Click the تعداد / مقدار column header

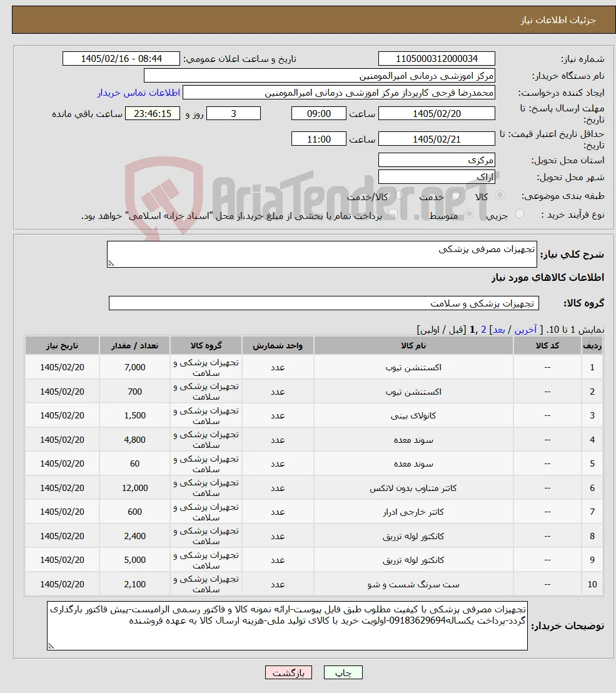click(135, 346)
